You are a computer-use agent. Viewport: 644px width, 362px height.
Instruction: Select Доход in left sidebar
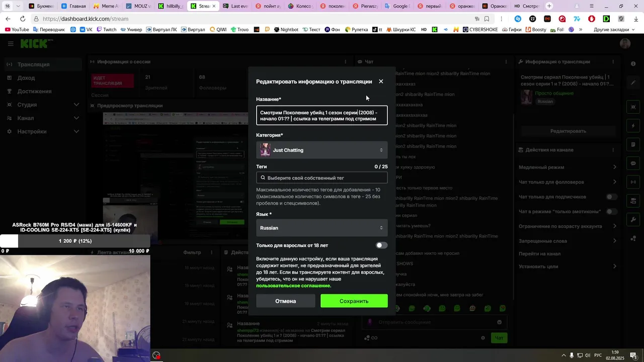pyautogui.click(x=43, y=78)
